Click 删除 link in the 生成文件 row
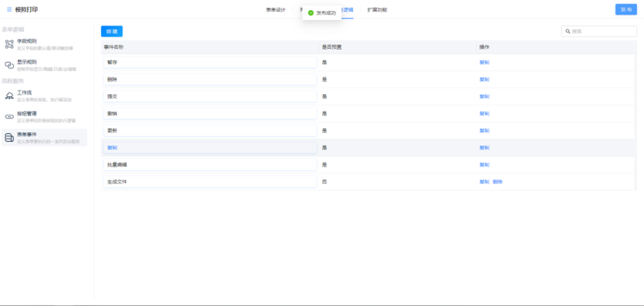Viewport: 644px width, 306px height. click(x=497, y=182)
